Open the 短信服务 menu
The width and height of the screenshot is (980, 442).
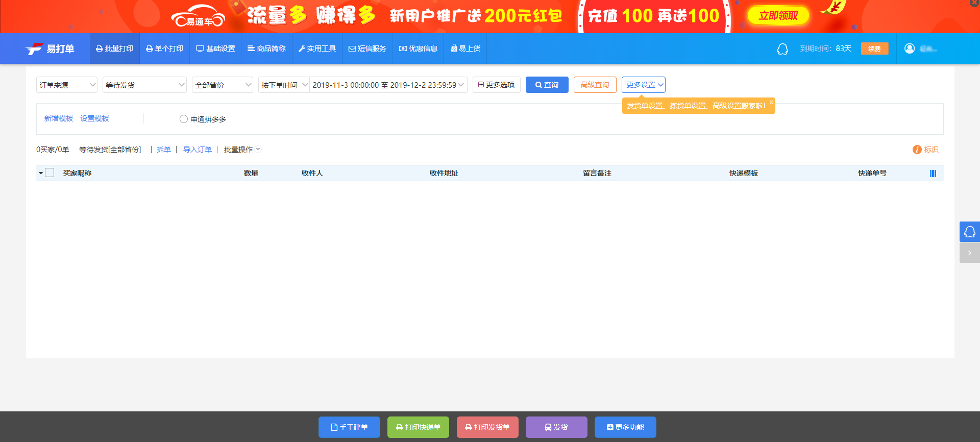point(367,48)
